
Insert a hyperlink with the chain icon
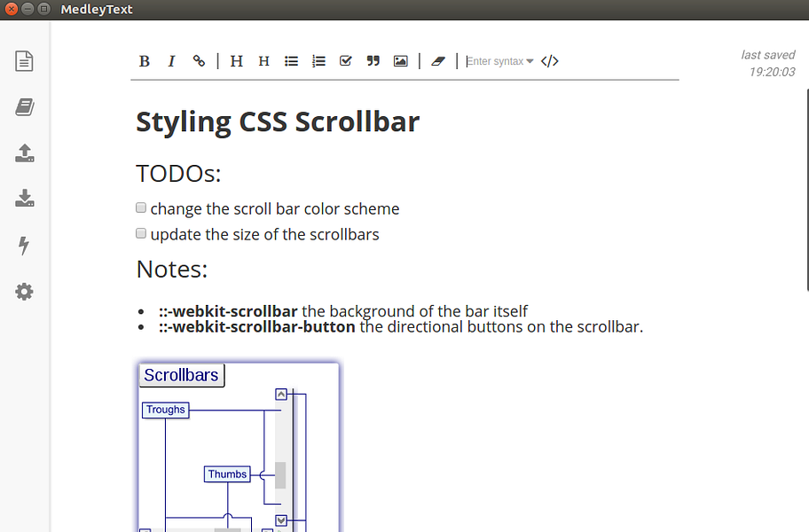pyautogui.click(x=199, y=61)
